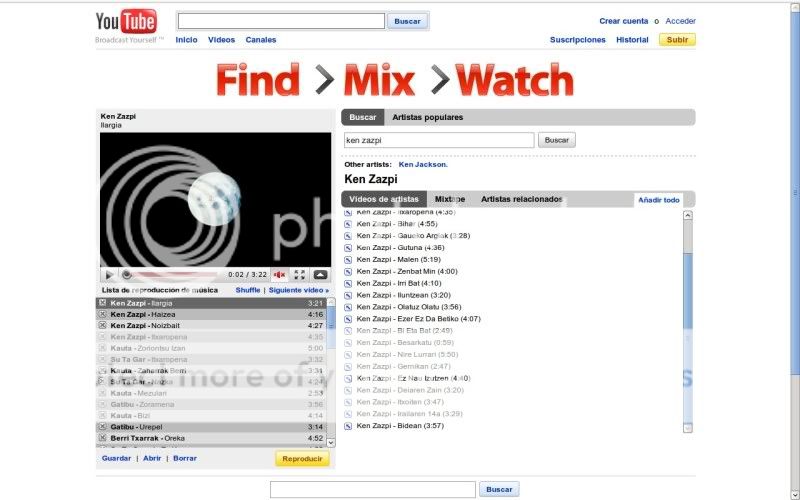This screenshot has width=800, height=500.
Task: Click the Shuffle link
Action: (x=248, y=290)
